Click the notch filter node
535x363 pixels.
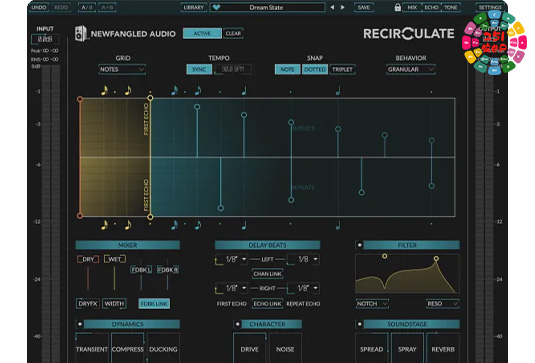(385, 256)
